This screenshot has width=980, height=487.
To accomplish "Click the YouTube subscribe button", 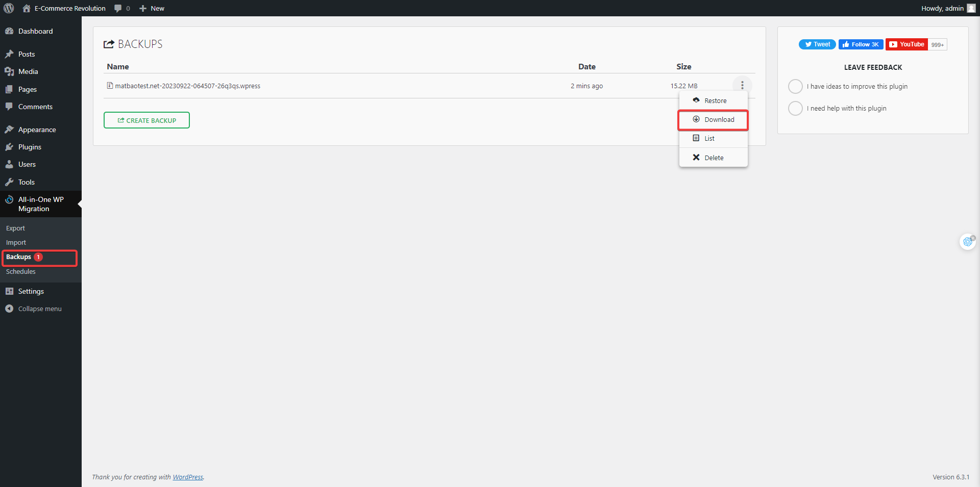I will [x=906, y=44].
